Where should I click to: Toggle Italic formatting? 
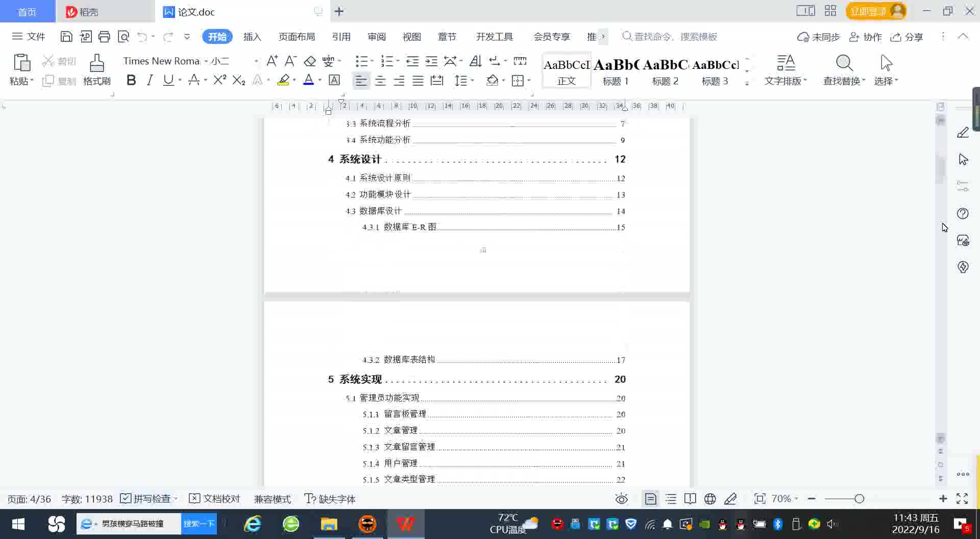click(x=150, y=80)
